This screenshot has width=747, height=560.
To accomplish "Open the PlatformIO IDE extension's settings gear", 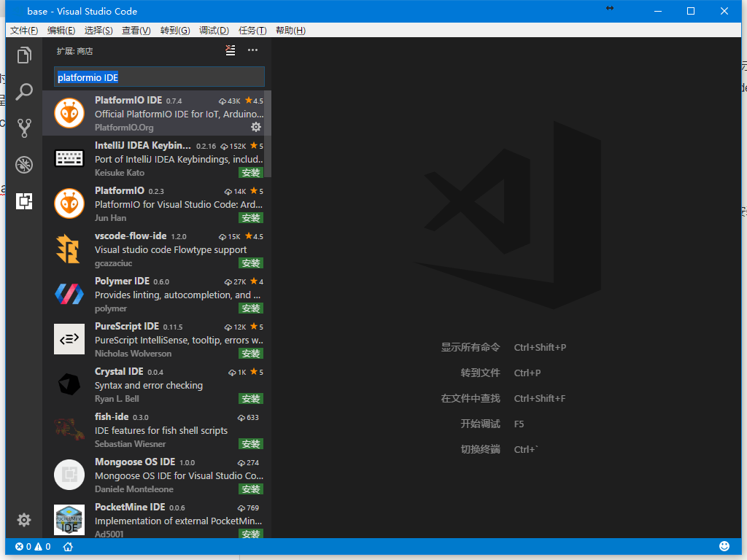I will point(255,127).
